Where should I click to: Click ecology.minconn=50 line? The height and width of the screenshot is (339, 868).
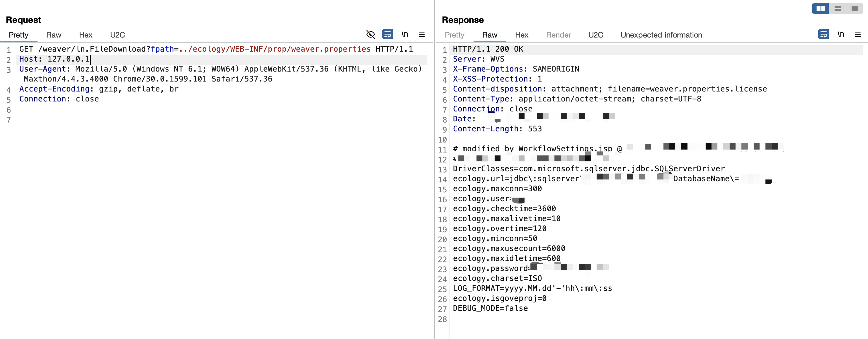tap(495, 239)
